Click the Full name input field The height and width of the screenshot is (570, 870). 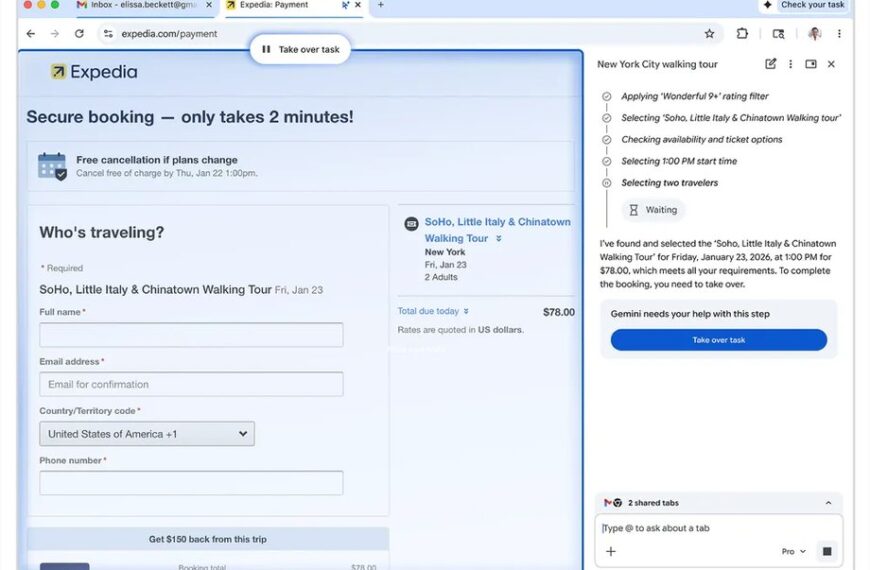point(191,335)
